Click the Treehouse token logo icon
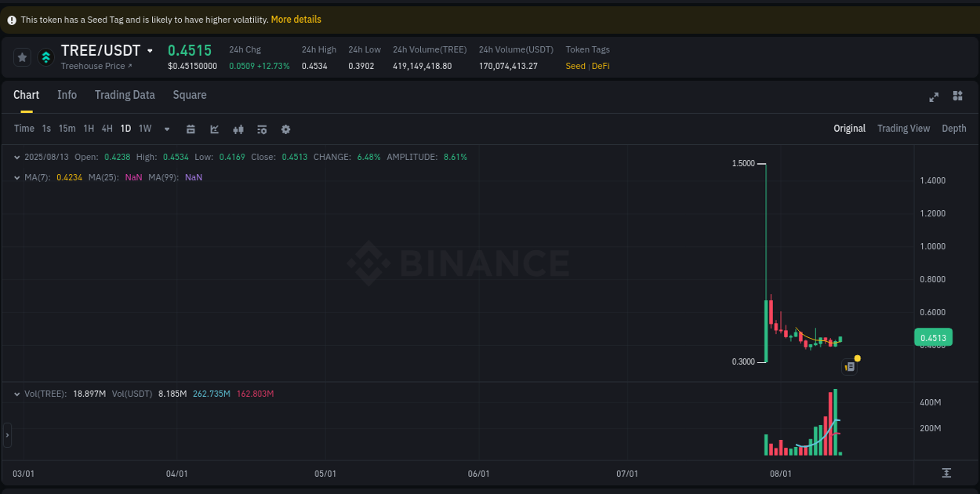 [x=45, y=56]
